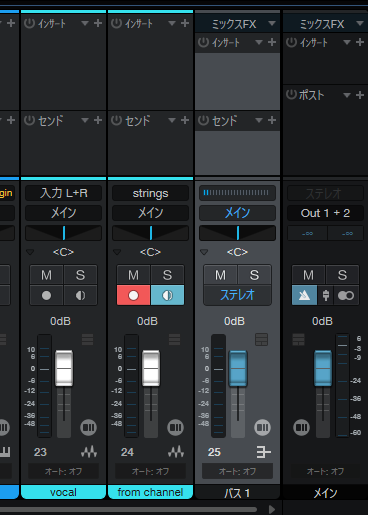Select the vocal channel name label

[x=63, y=492]
